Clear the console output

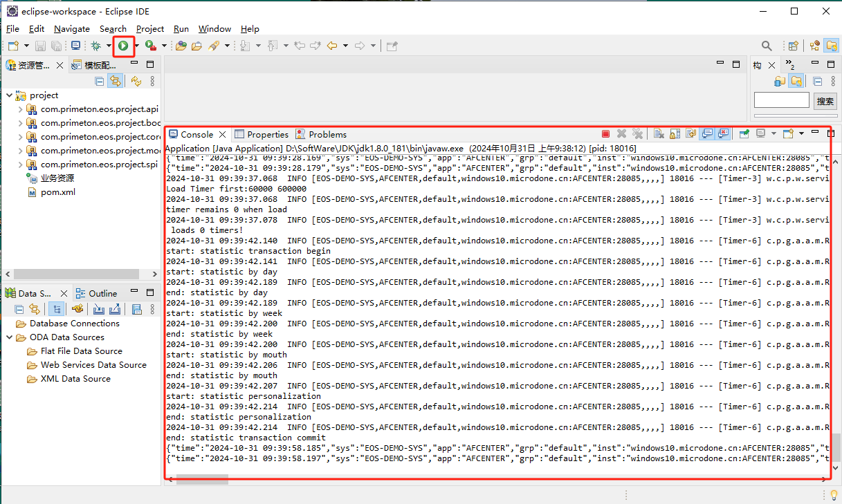(659, 134)
